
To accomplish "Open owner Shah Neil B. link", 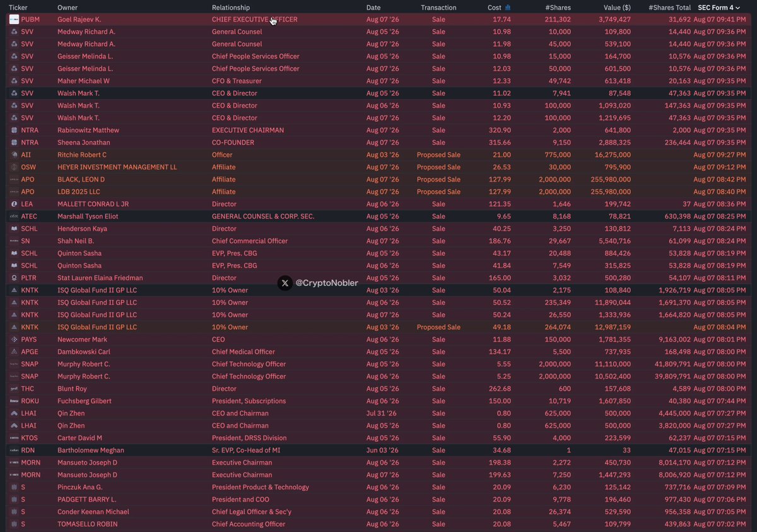I will 76,241.
